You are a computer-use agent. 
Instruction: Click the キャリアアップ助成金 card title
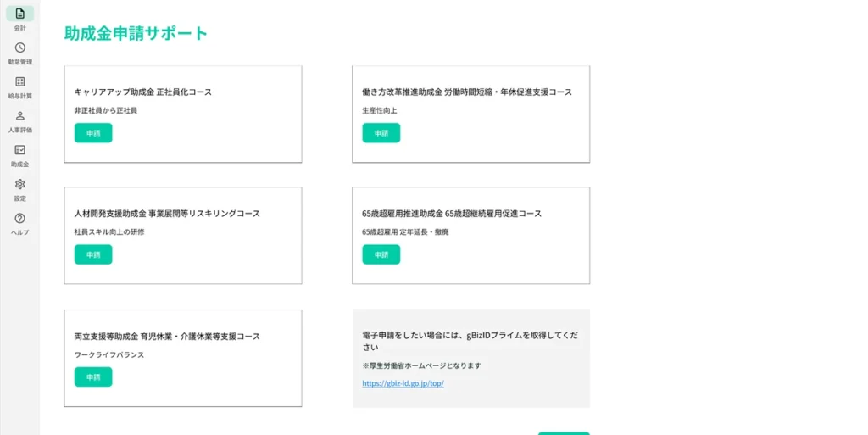[x=142, y=92]
